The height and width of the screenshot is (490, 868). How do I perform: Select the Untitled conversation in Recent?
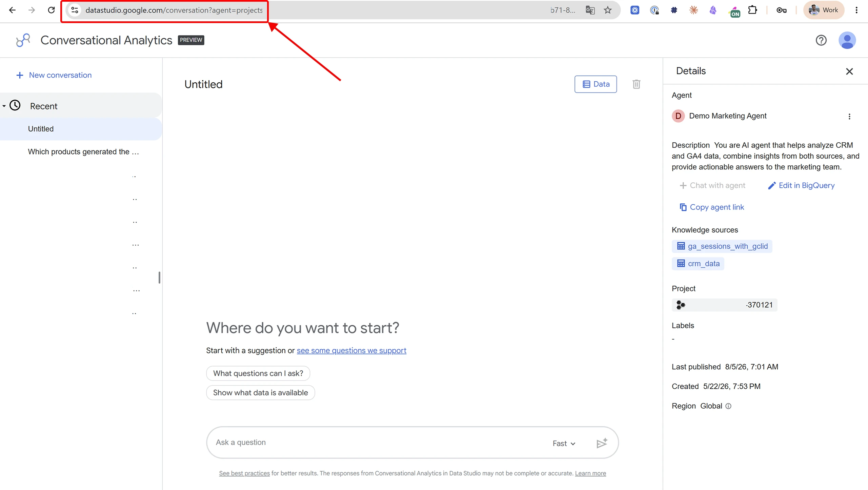coord(81,129)
